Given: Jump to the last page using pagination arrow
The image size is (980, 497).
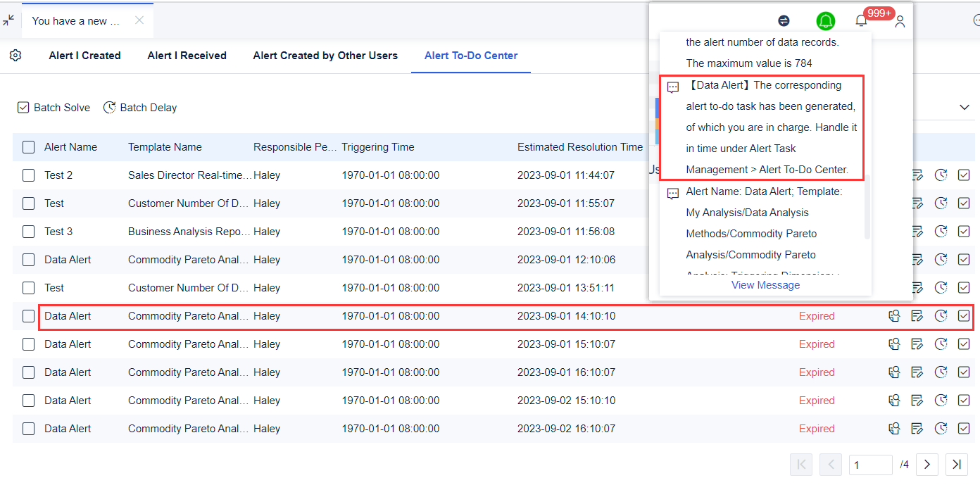Looking at the screenshot, I should click(956, 465).
